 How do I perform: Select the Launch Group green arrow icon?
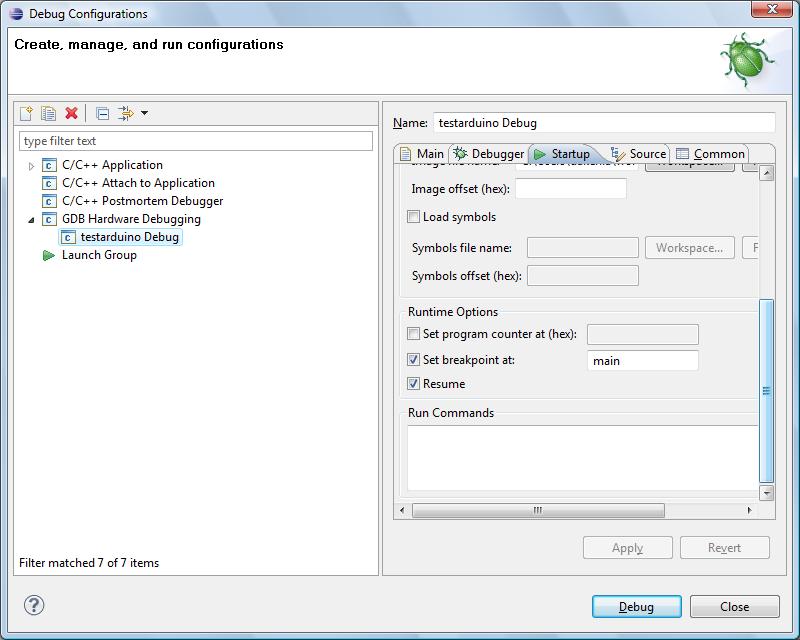pos(49,255)
